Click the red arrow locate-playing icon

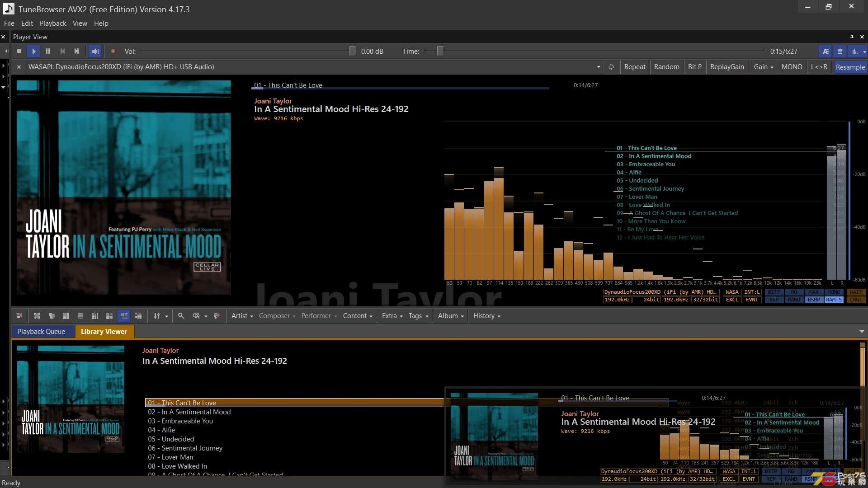(217, 316)
